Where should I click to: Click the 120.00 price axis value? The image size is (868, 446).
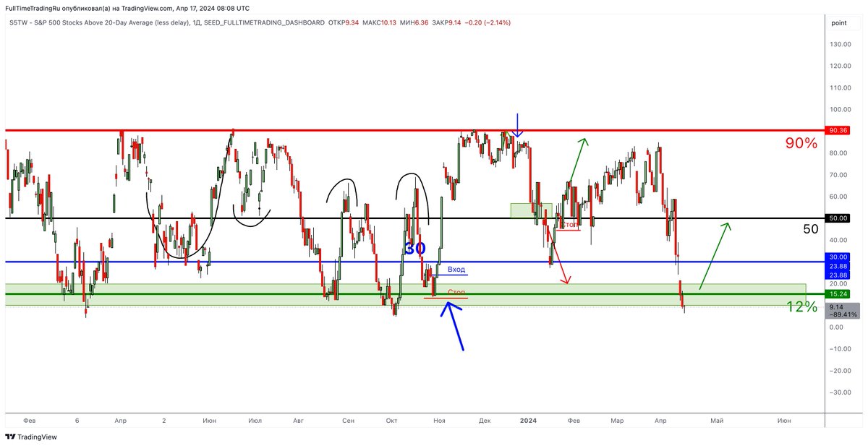click(x=841, y=66)
